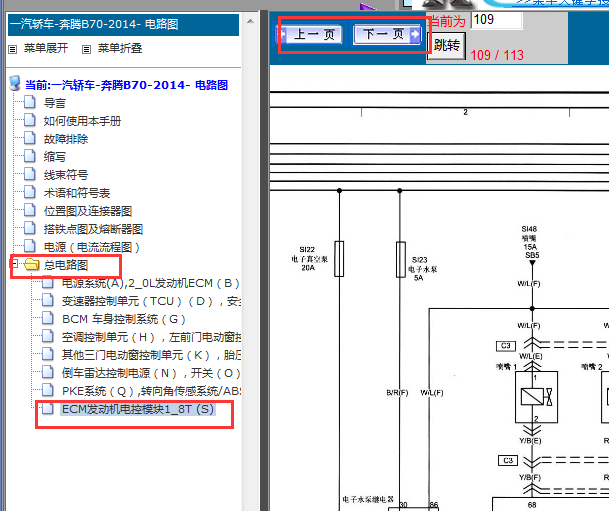Click the page icon next to 电源系统(A)
The width and height of the screenshot is (609, 511).
click(48, 282)
